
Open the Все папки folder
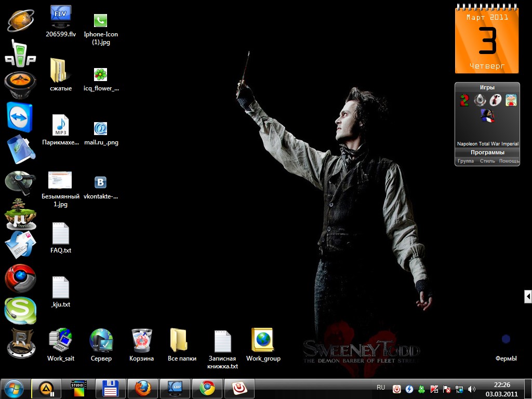[179, 342]
